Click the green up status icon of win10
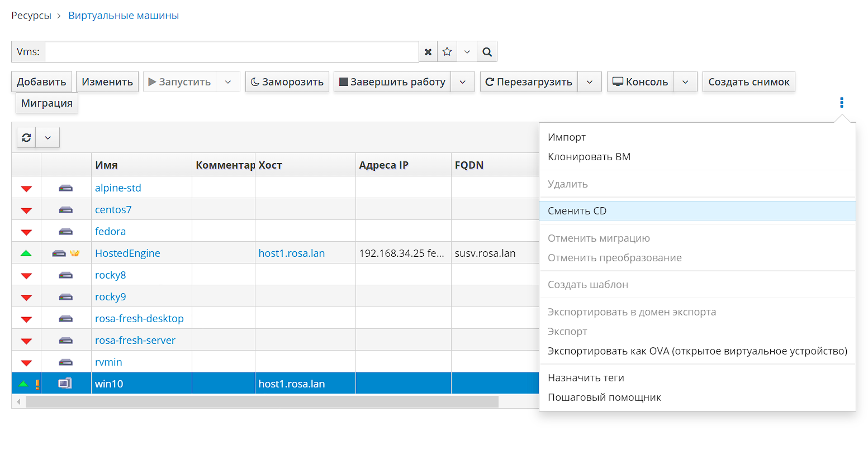The image size is (868, 450). (x=23, y=384)
